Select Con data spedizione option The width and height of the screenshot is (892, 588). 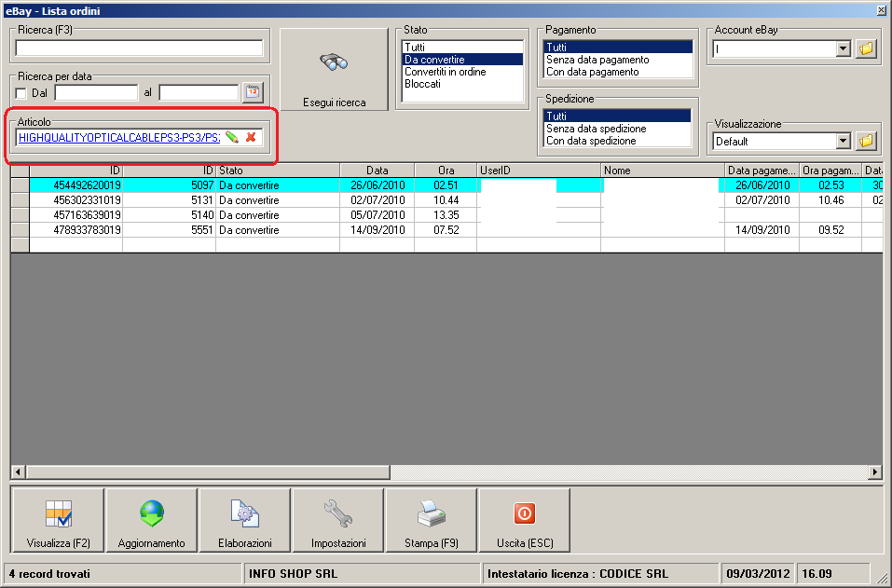(x=617, y=141)
